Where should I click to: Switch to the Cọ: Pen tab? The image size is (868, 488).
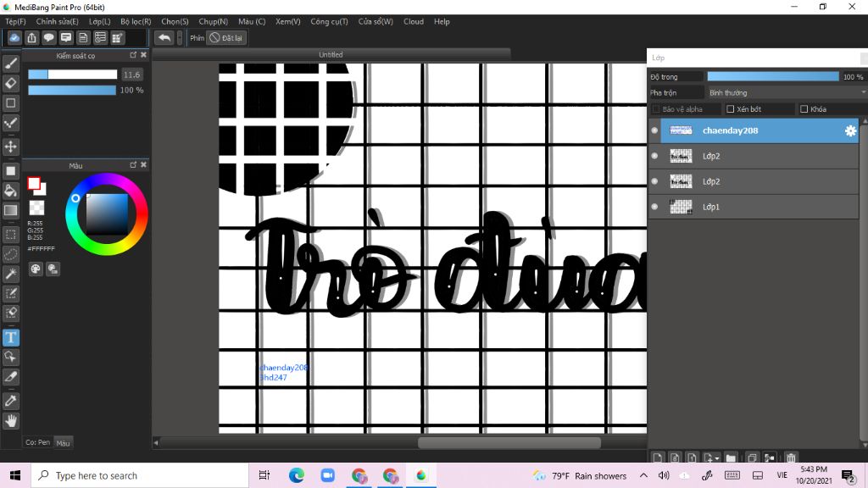pyautogui.click(x=37, y=442)
